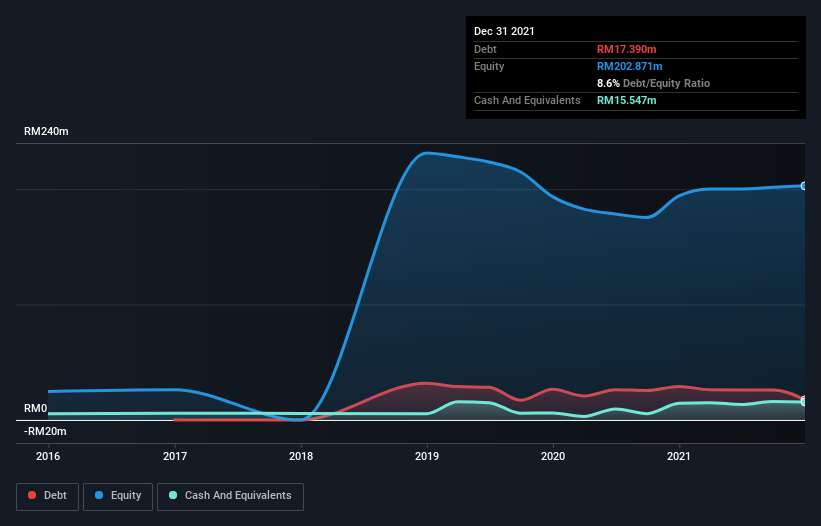Click the 2016 x-axis label
This screenshot has width=821, height=526.
48,456
